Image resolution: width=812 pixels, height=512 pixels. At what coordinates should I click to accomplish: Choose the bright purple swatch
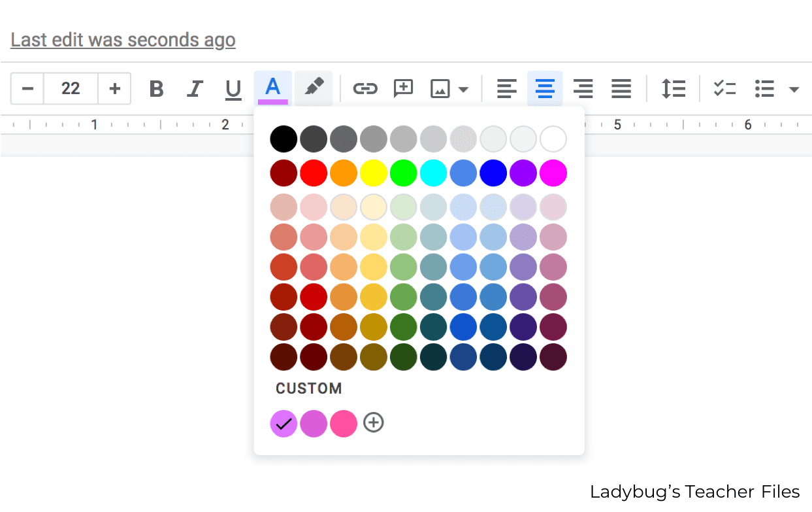523,173
